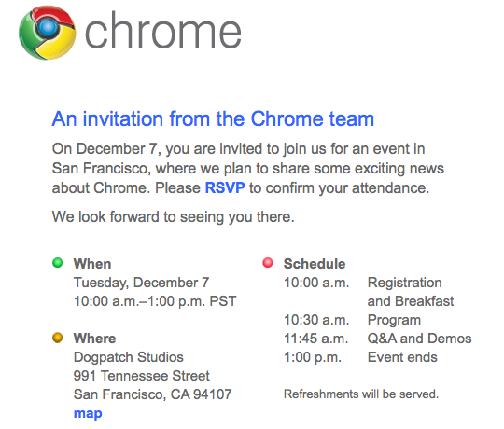Screen dimensions: 504x429
Task: Click the green bullet beside When
Action: coord(58,263)
